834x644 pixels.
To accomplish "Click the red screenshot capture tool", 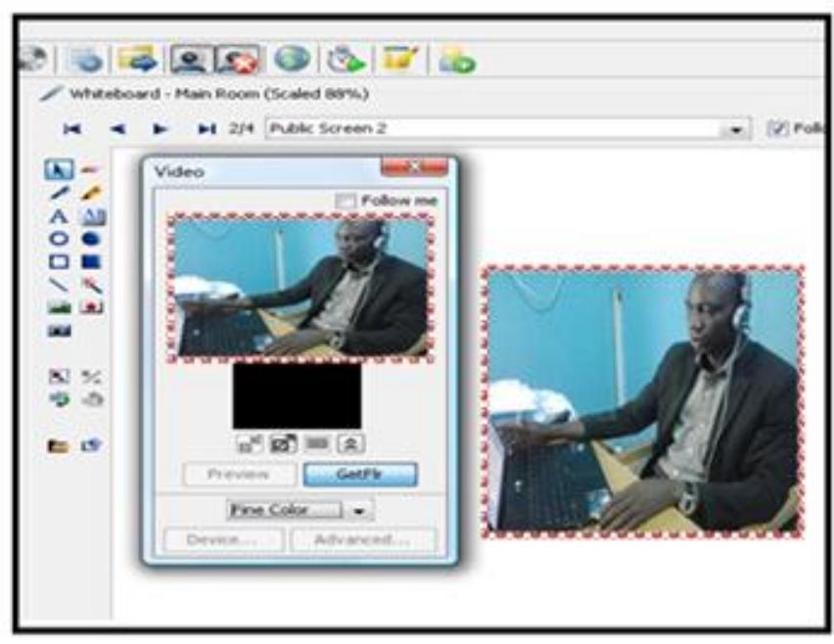I will coord(92,307).
